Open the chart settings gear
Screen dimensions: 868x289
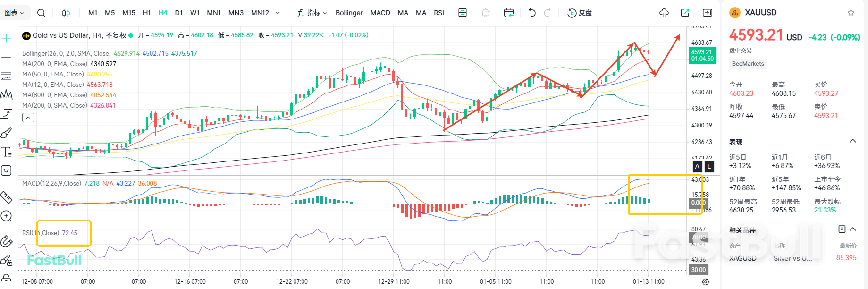pos(705,281)
